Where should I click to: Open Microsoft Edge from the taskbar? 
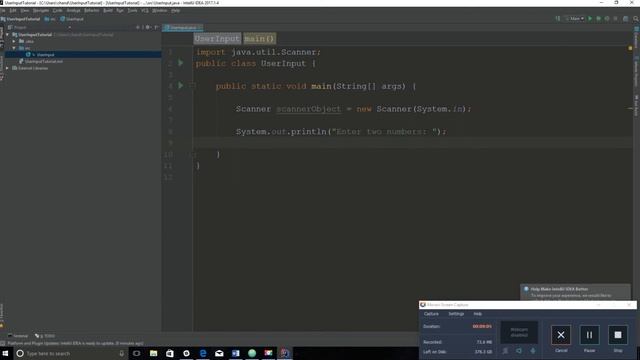tap(203, 353)
